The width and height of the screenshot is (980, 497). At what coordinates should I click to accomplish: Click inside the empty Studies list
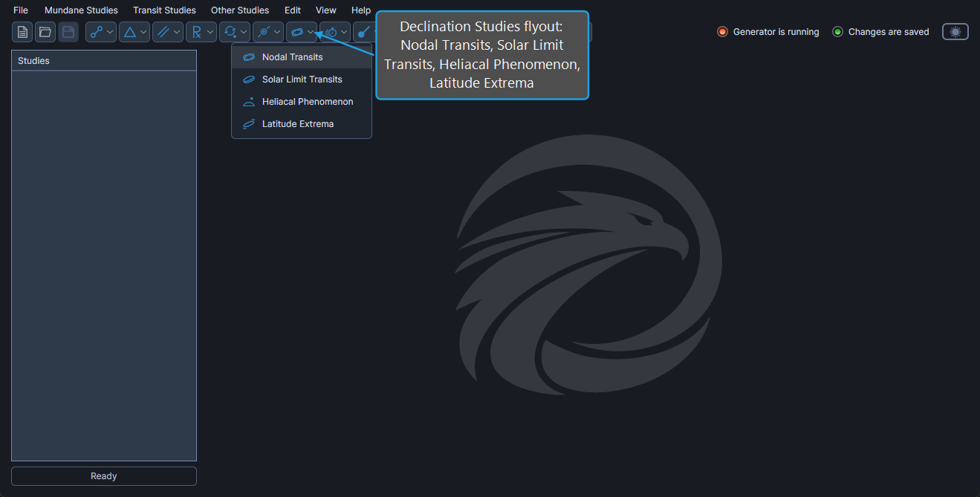(104, 266)
